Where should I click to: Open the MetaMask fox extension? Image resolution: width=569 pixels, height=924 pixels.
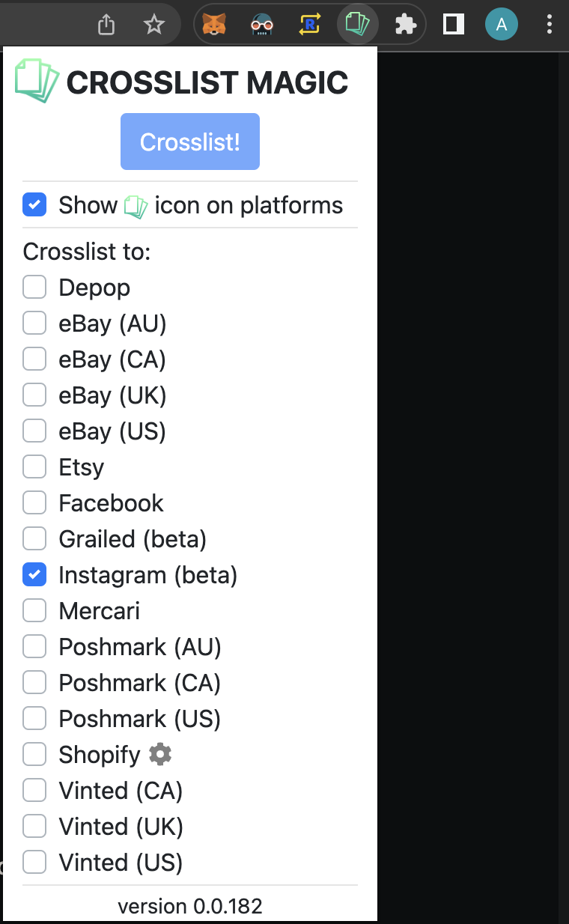(216, 25)
